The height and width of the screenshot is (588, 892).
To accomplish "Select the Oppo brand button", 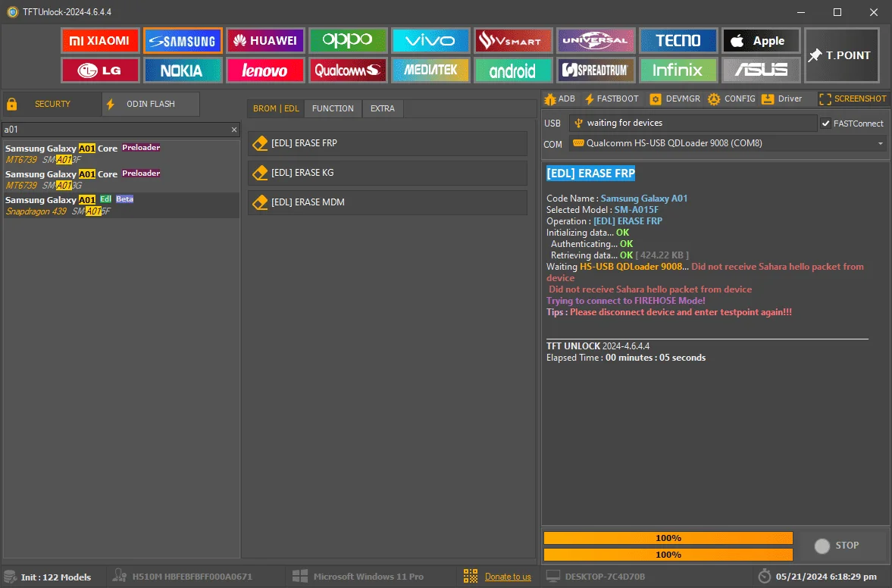I will coord(348,40).
